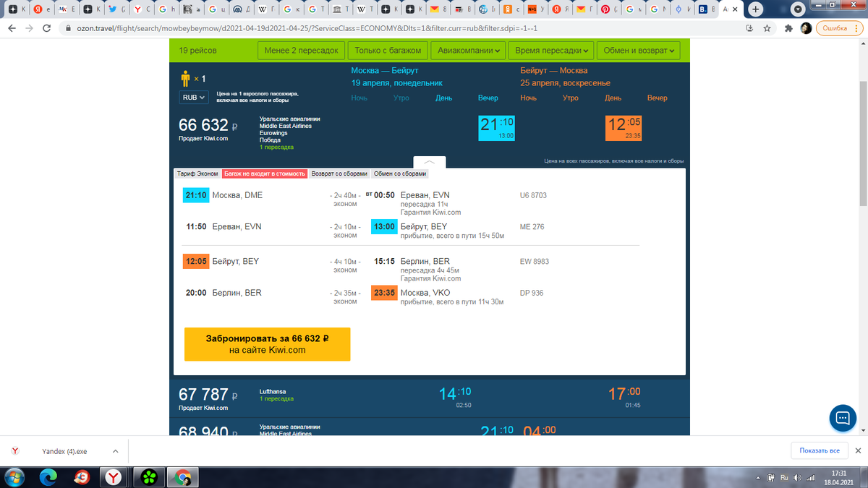This screenshot has width=868, height=488.
Task: Select День departure time for Москва — Бейрут
Action: [x=443, y=98]
